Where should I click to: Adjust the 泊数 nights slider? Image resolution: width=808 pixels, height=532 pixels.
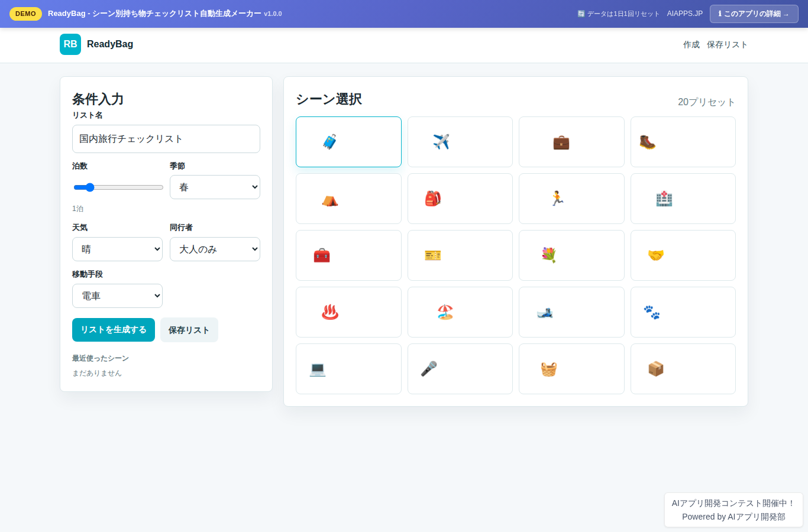(118, 187)
